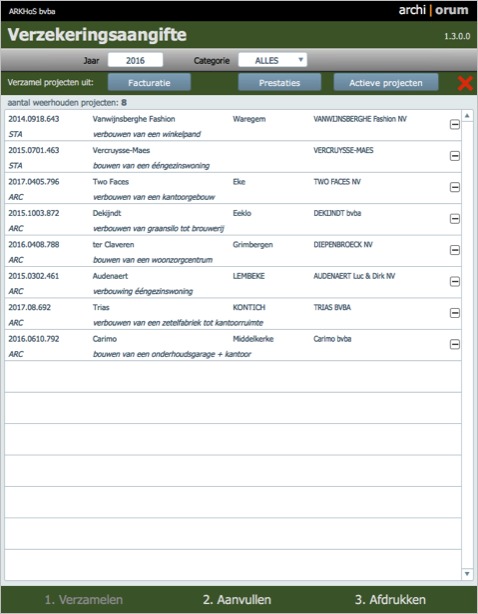Select project number 2015.0302.461
The width and height of the screenshot is (478, 614).
click(34, 276)
